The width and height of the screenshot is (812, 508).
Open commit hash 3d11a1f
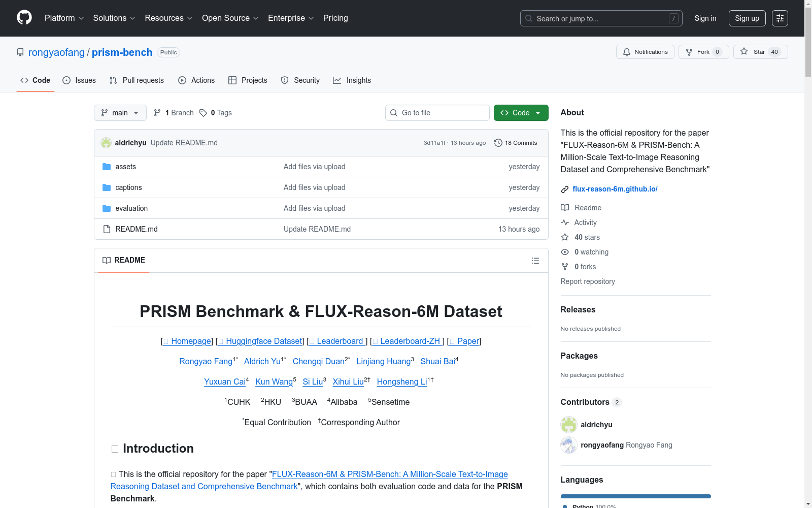point(434,143)
